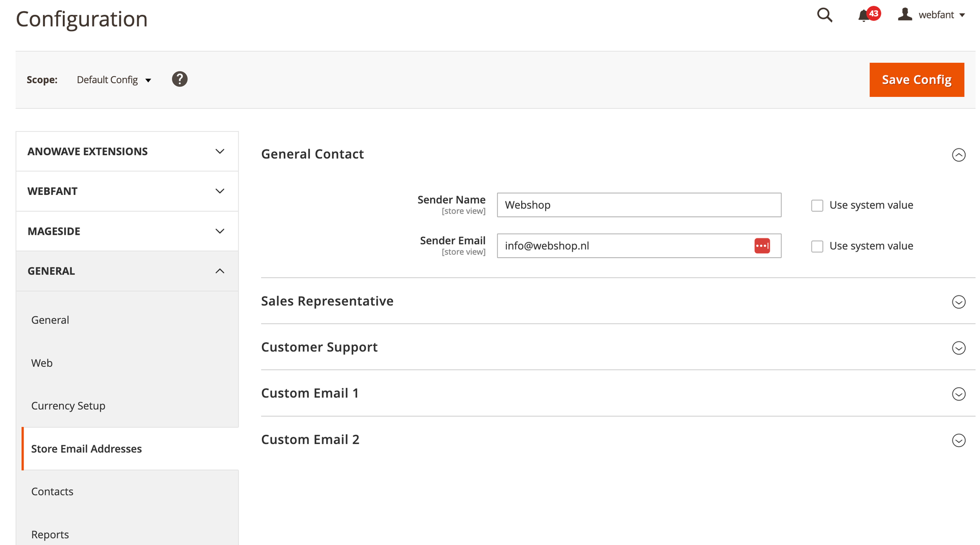Image resolution: width=980 pixels, height=545 pixels.
Task: Open the webfant user account dropdown
Action: click(x=932, y=15)
